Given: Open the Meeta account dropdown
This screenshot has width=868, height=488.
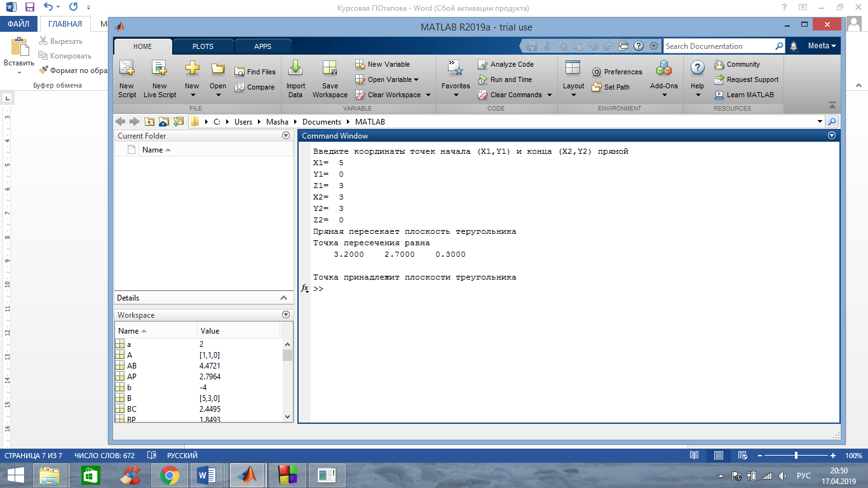Looking at the screenshot, I should coord(822,46).
